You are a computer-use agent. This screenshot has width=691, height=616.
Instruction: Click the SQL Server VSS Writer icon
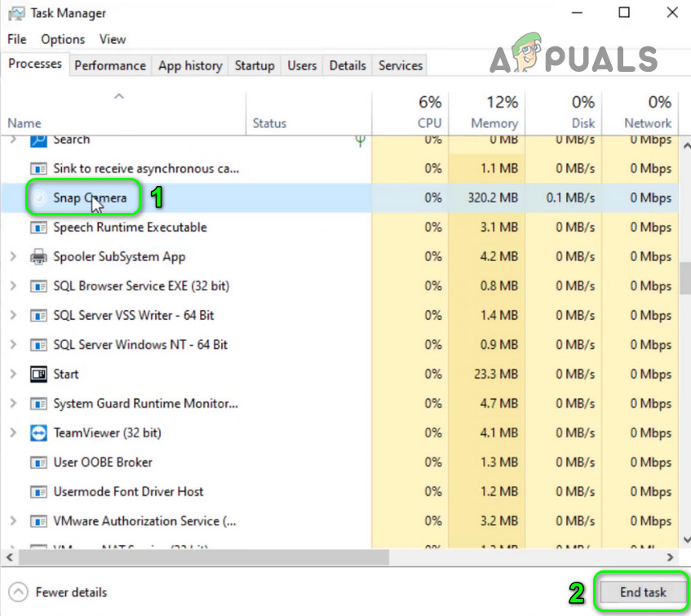[39, 316]
